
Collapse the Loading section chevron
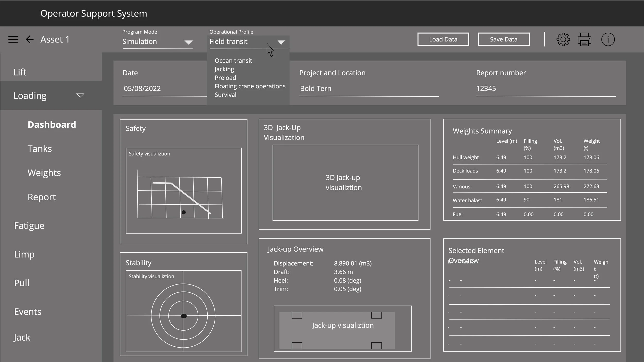[80, 96]
